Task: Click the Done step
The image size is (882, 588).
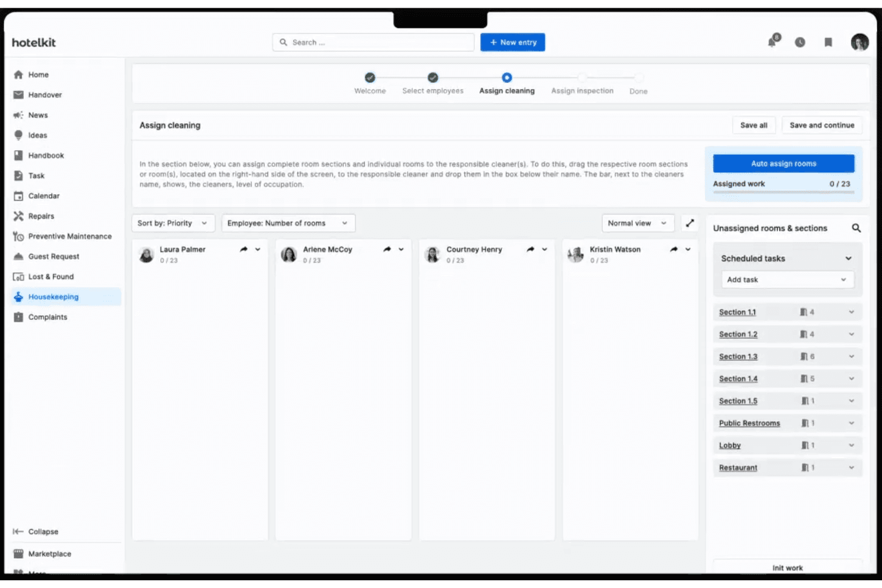Action: pos(638,83)
